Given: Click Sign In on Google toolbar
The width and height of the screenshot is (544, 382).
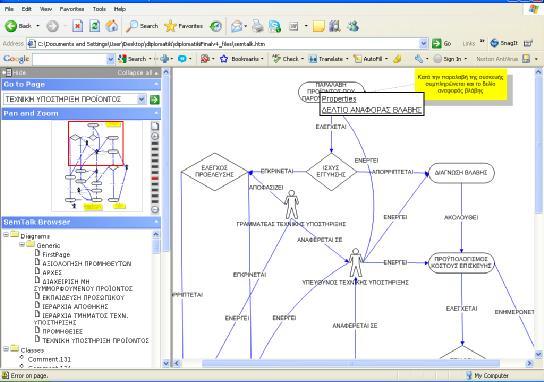Looking at the screenshot, I should [448, 59].
